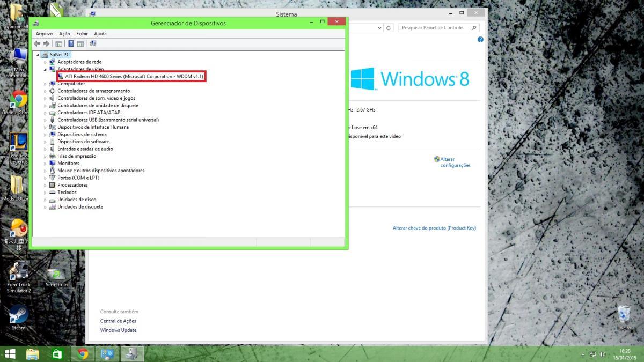This screenshot has height=362, width=644.
Task: Select Controladores IDE ATA/ATAPI label
Action: [x=90, y=113]
